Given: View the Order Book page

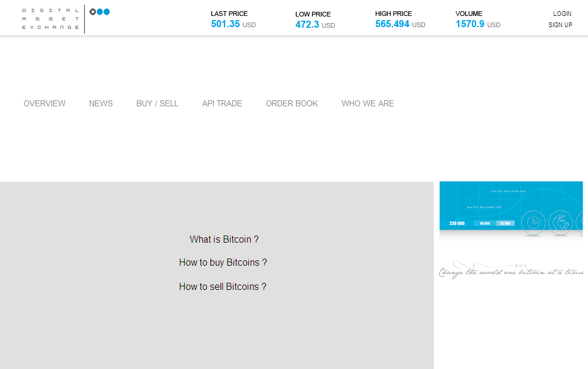Looking at the screenshot, I should [292, 103].
